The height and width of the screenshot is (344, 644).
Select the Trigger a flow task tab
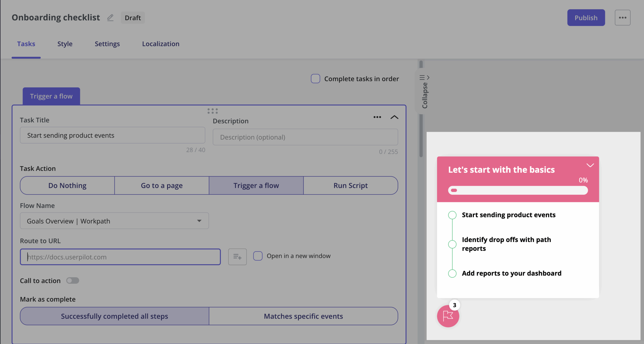(51, 96)
